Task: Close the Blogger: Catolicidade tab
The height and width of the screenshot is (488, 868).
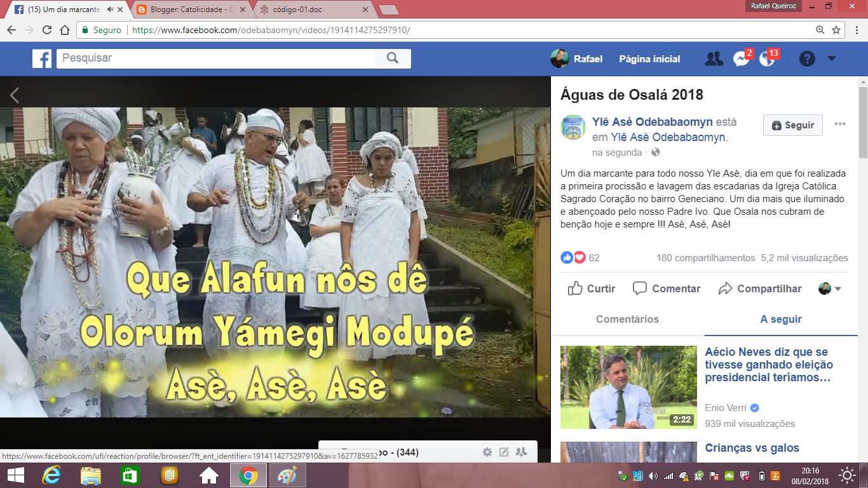Action: 242,10
